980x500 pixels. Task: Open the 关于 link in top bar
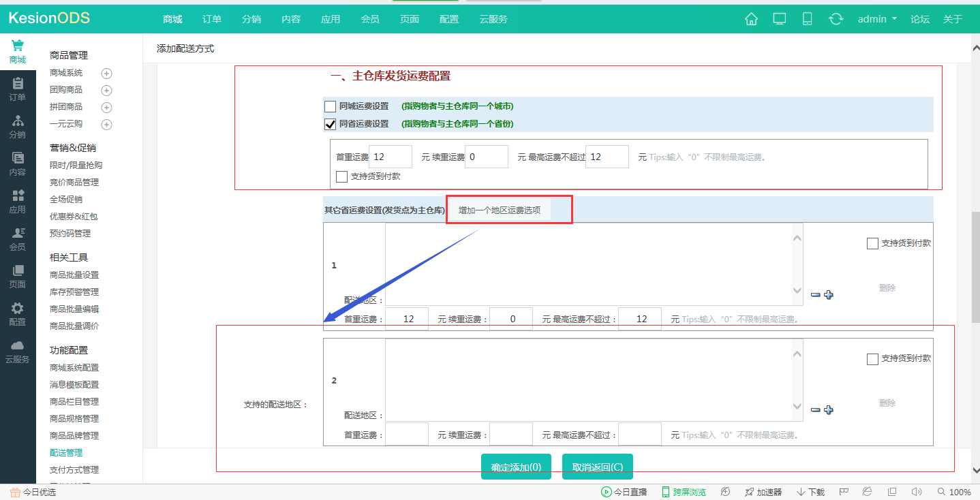tap(953, 19)
